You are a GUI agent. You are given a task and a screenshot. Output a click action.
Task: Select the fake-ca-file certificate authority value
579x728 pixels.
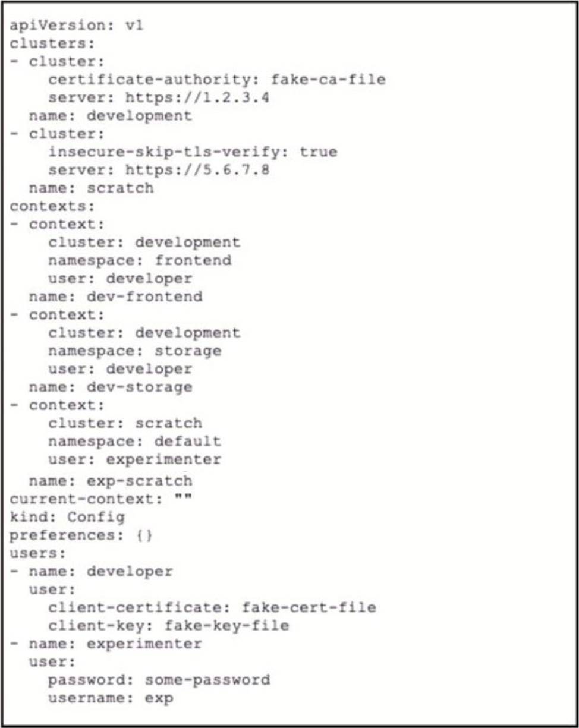click(328, 80)
